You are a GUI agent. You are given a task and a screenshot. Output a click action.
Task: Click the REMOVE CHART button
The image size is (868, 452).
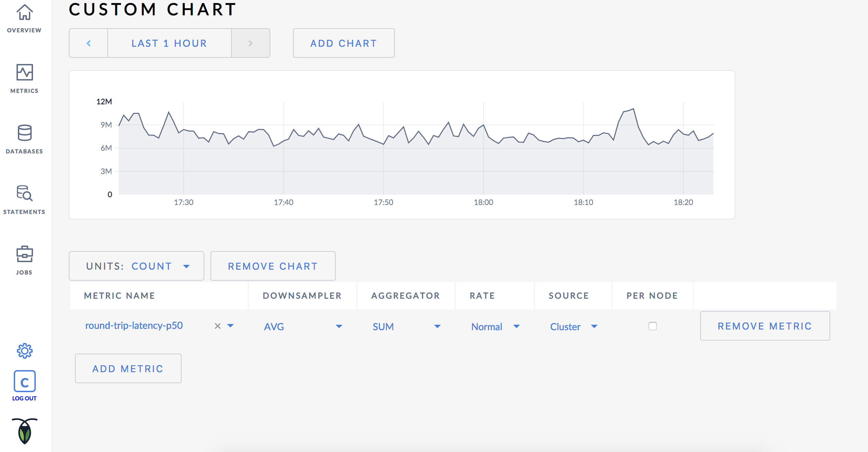point(273,266)
